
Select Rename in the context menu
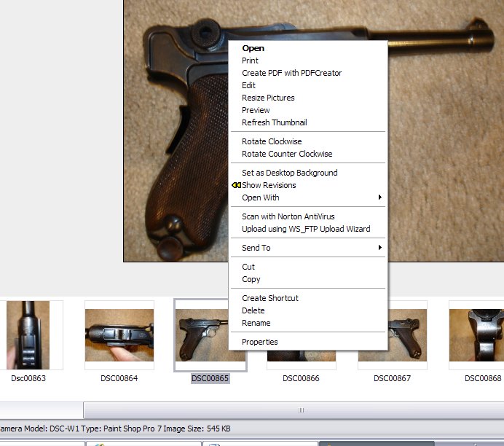tap(308, 323)
